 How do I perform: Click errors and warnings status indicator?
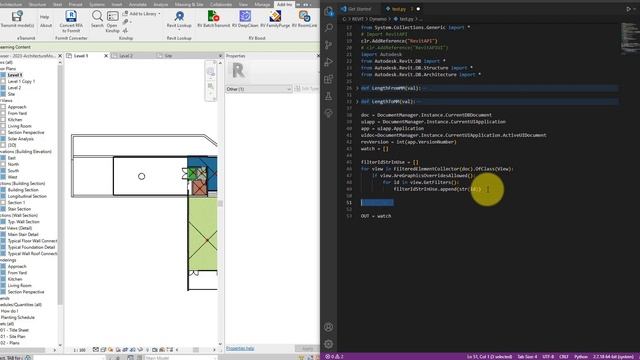tap(334, 356)
